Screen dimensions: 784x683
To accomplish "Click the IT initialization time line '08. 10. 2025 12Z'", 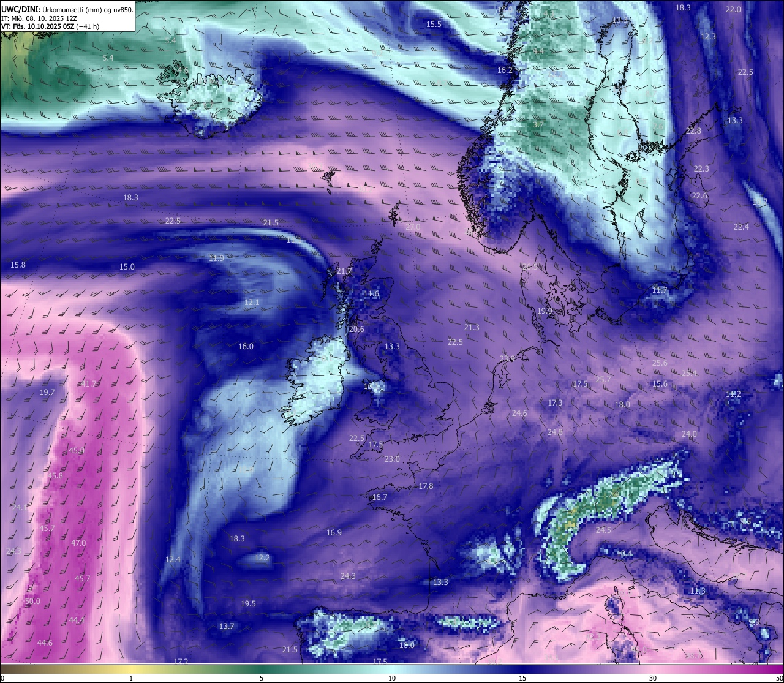I will [x=51, y=18].
